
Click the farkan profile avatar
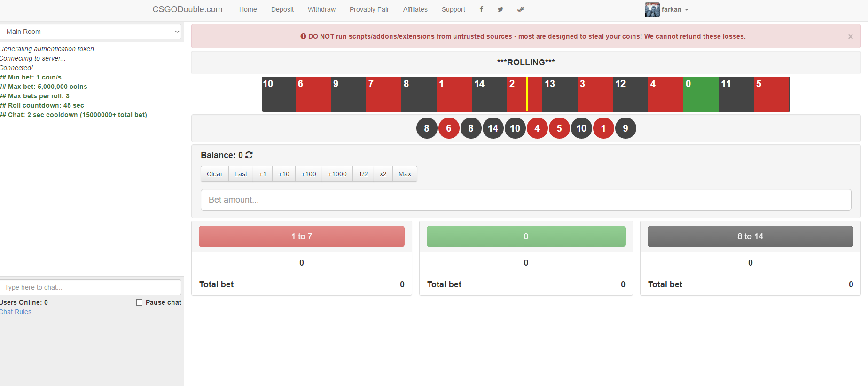[x=652, y=10]
